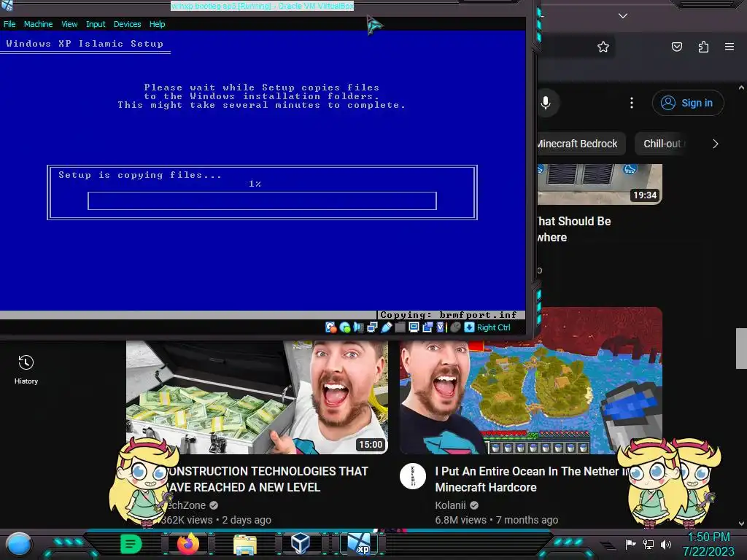This screenshot has height=560, width=747.
Task: Click the scrollbar up arrow on YouTube page
Action: coord(741,87)
